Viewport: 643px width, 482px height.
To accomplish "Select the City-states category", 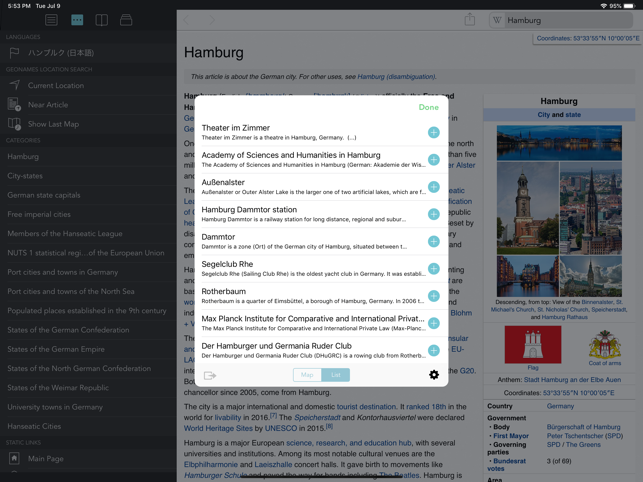I will tap(88, 176).
